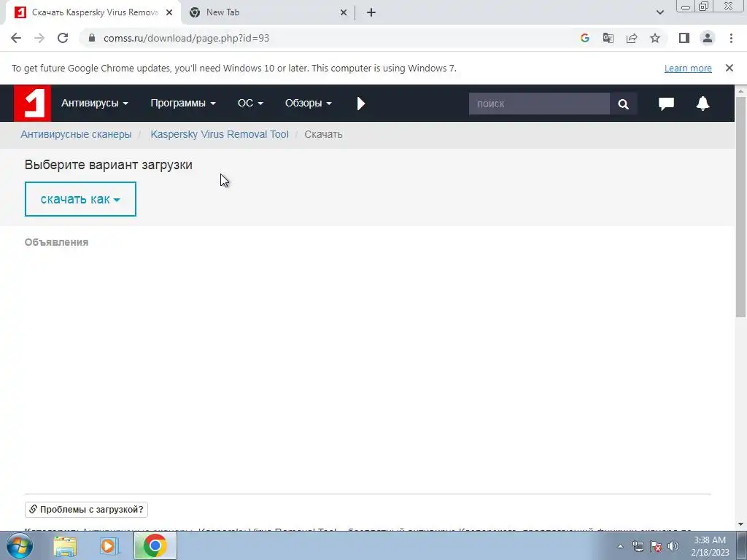Open Kaspersky Virus Removal Tool breadcrumb
This screenshot has height=560, width=747.
click(x=220, y=134)
